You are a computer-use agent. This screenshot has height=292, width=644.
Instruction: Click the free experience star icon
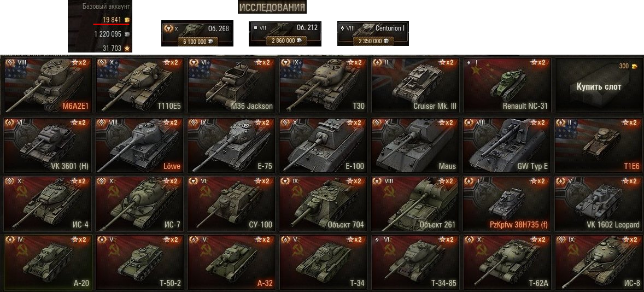click(x=127, y=48)
